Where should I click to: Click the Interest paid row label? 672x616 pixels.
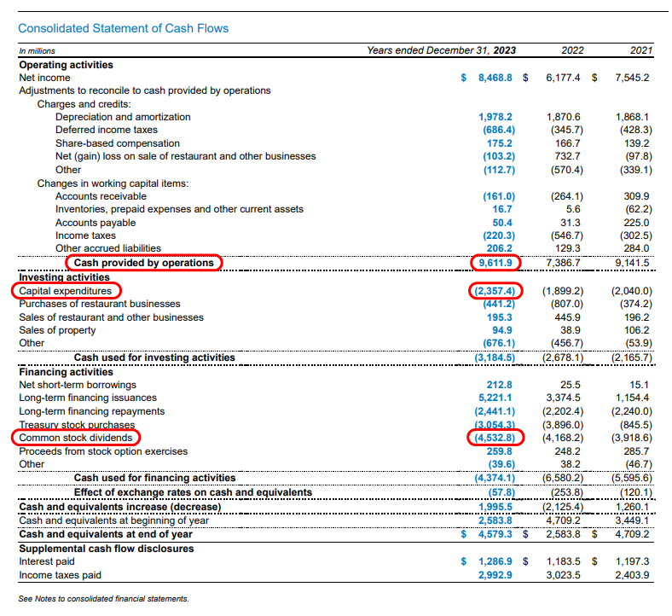click(x=46, y=561)
